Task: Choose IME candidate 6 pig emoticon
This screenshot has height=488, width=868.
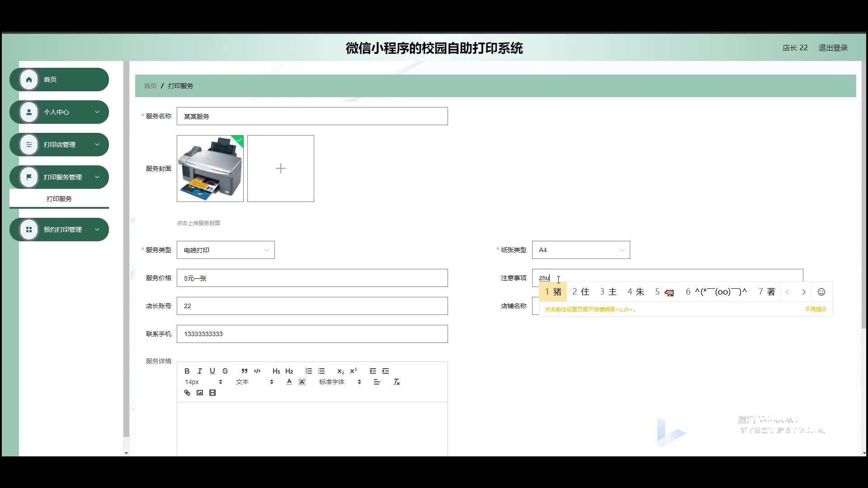Action: (716, 292)
